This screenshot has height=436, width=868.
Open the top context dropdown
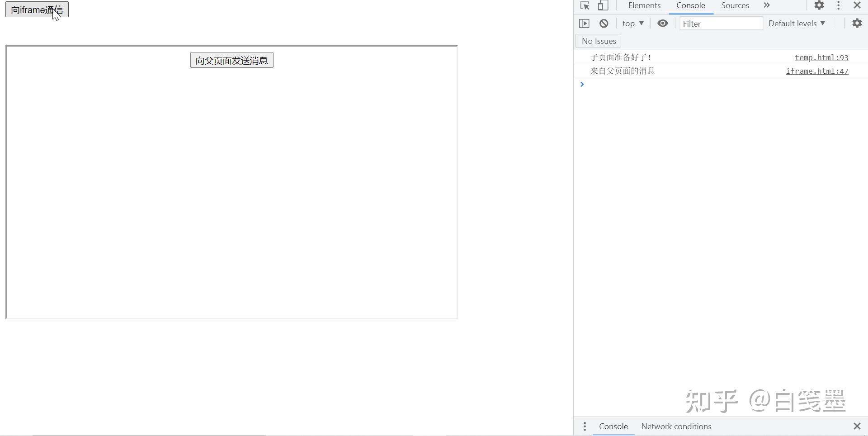[633, 24]
